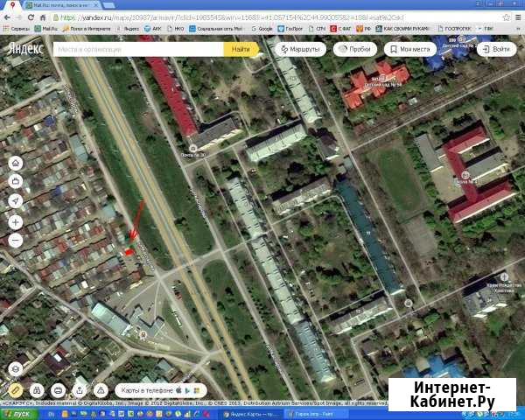Open Мои места saved places
This screenshot has width=525, height=420.
pyautogui.click(x=410, y=49)
